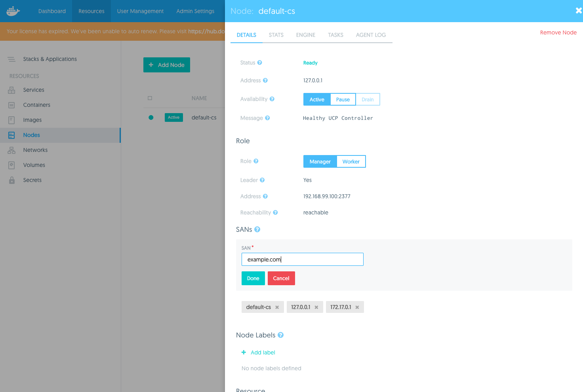Check the select-all nodes checkbox
583x392 pixels.
[150, 98]
